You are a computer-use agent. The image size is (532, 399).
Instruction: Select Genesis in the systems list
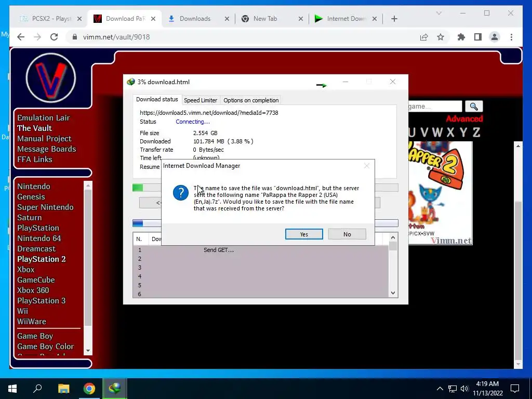[x=31, y=197]
